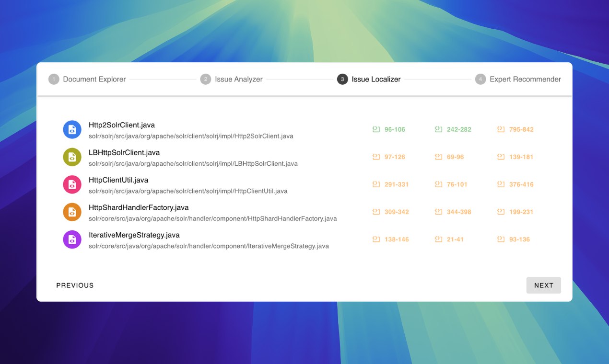Click the path ending in component/HttpShardHandlerFactory.java

click(213, 219)
